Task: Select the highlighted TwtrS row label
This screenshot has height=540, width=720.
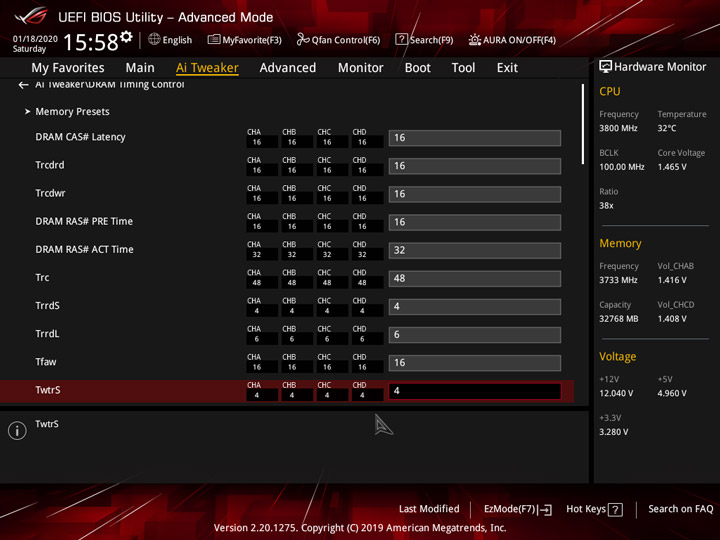Action: click(x=48, y=390)
